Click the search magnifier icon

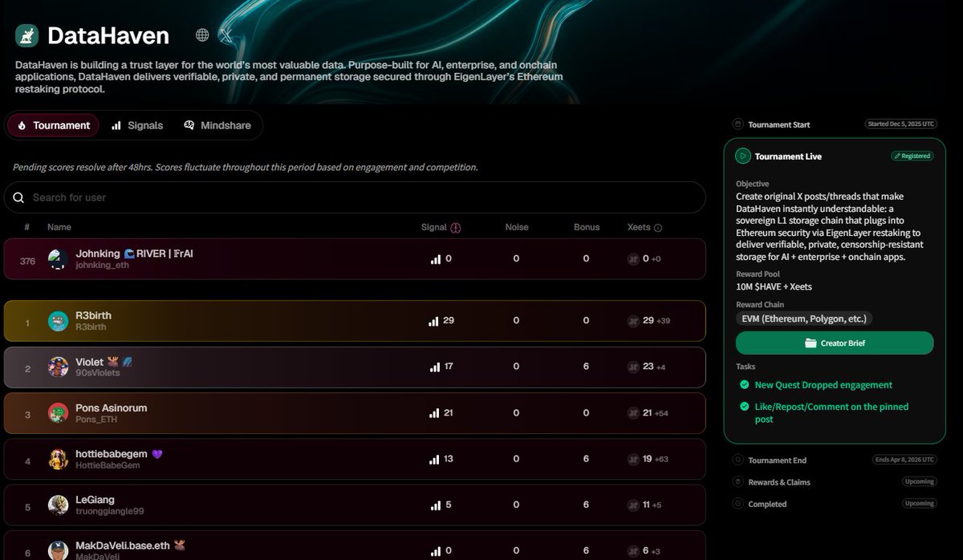coord(18,197)
